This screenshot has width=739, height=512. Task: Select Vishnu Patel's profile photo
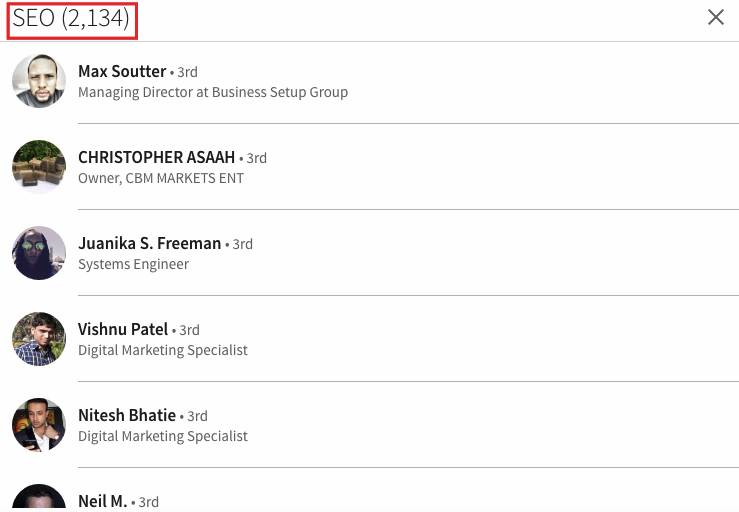tap(39, 339)
